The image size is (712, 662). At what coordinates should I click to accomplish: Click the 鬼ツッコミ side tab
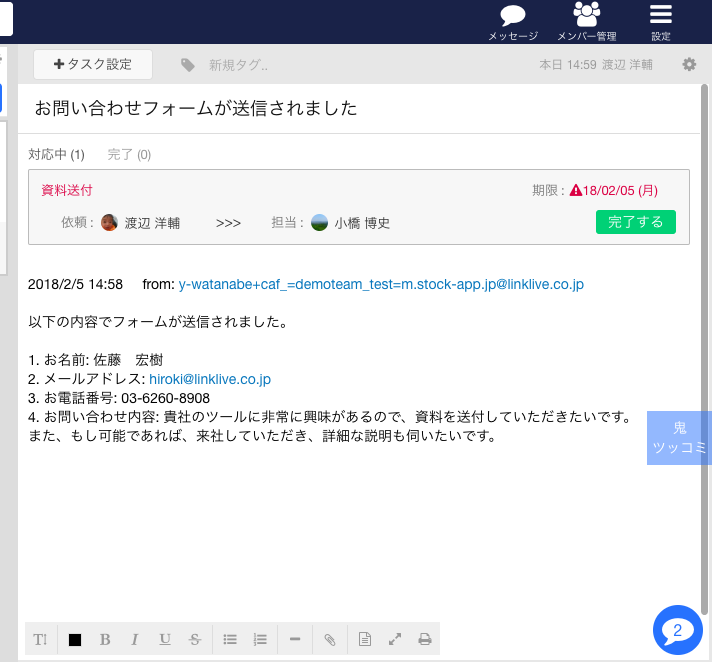click(x=679, y=438)
